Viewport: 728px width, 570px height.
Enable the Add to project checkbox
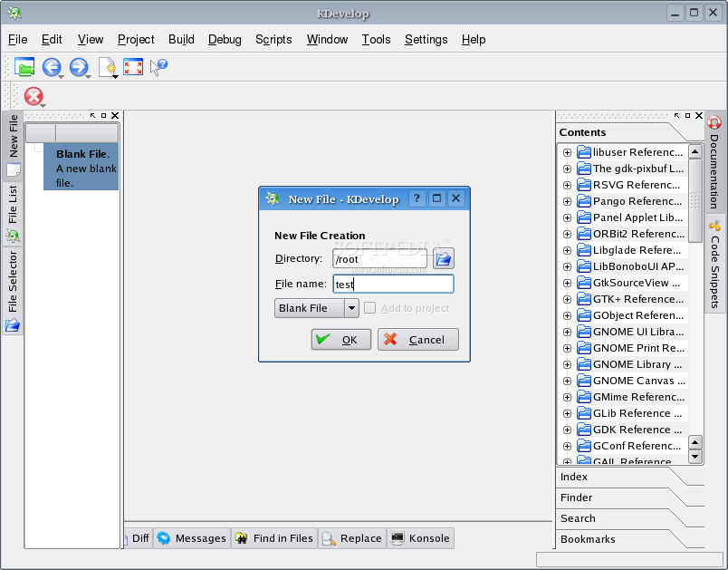(x=369, y=308)
